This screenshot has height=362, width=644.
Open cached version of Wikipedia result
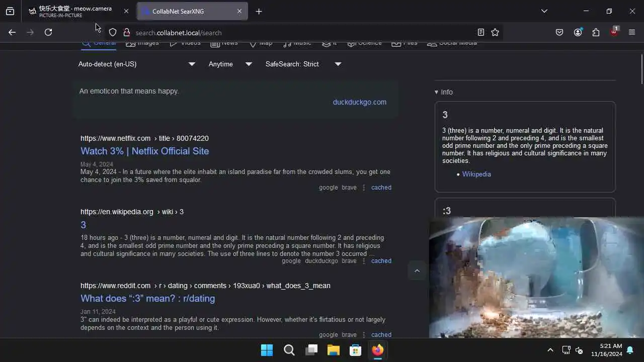pyautogui.click(x=381, y=261)
